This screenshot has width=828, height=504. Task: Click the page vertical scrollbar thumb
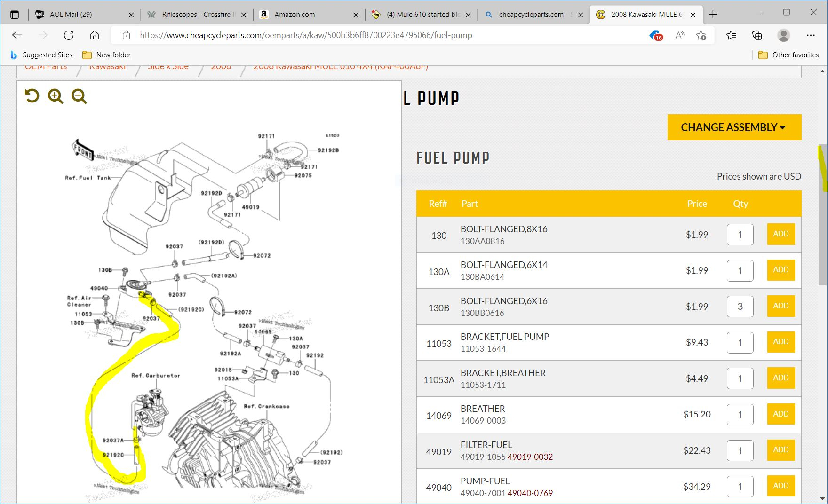pos(823,214)
